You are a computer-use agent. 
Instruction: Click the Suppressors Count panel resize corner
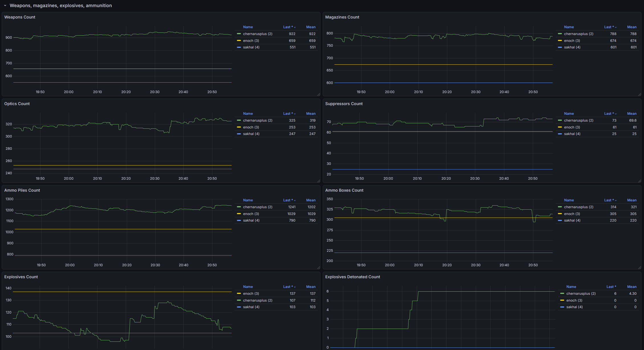[639, 181]
